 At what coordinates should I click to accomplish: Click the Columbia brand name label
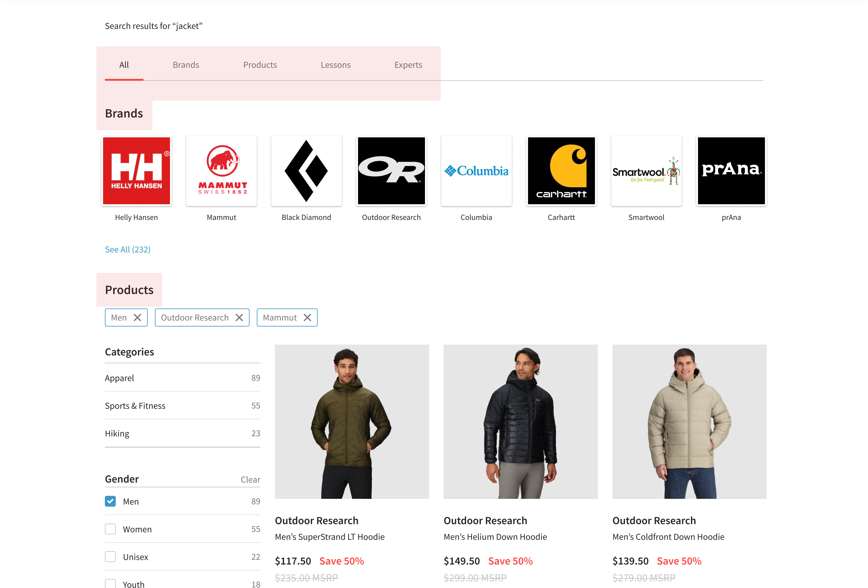click(x=476, y=217)
